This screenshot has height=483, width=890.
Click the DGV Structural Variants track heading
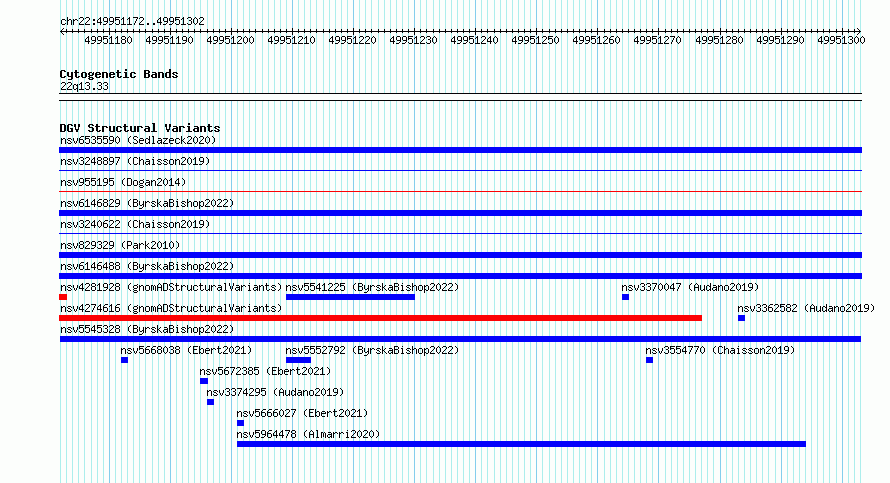(x=140, y=128)
